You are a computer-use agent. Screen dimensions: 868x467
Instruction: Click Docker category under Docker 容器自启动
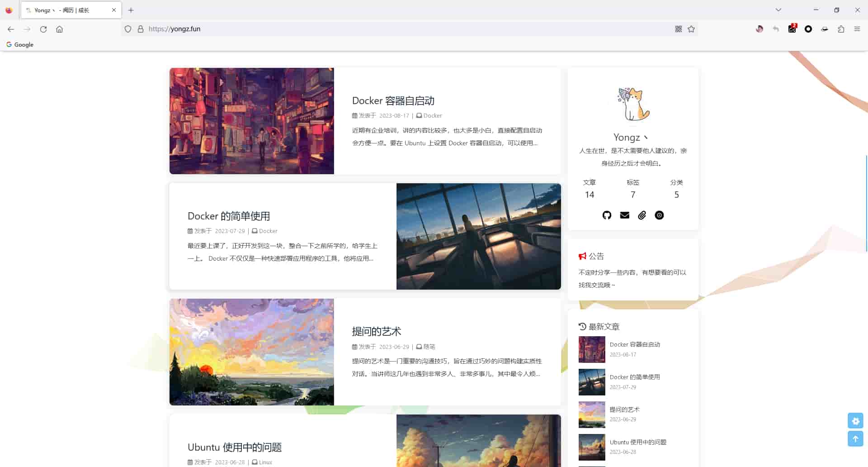click(433, 115)
